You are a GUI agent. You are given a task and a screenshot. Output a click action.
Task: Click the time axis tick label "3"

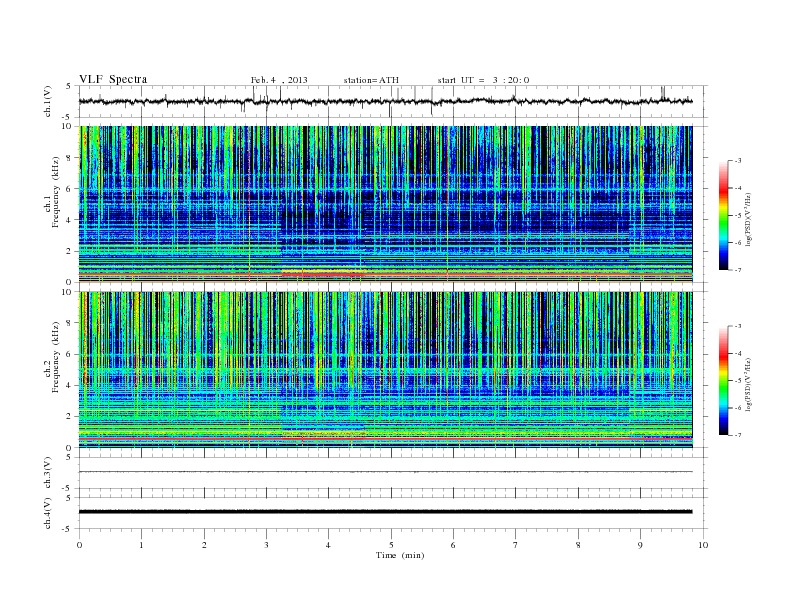click(x=266, y=545)
